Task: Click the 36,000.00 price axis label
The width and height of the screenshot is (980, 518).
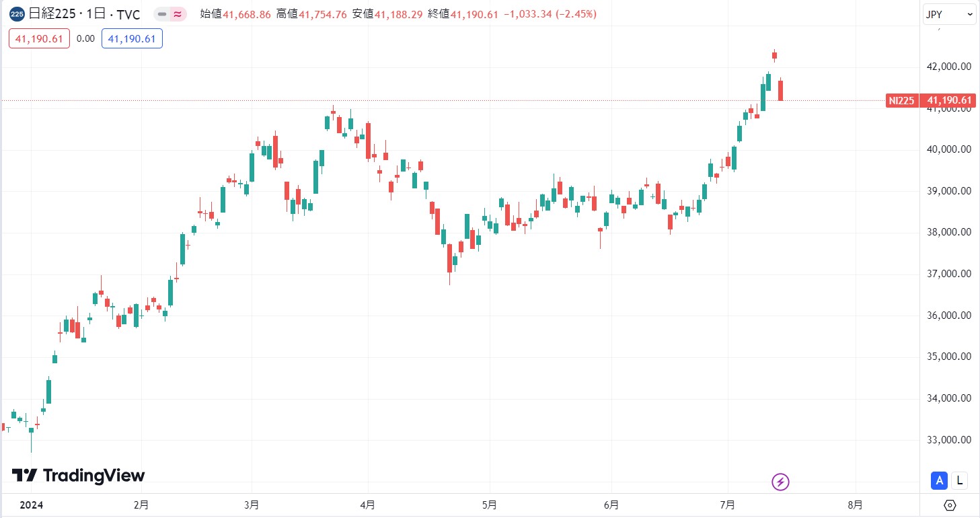Action: 948,316
